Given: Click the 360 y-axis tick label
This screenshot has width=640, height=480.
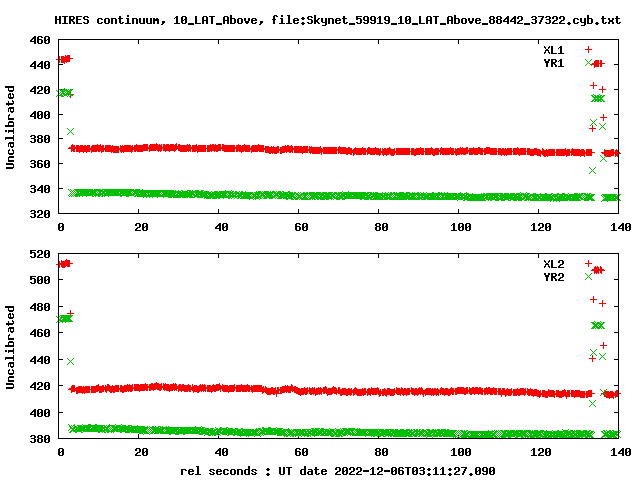Looking at the screenshot, I should pyautogui.click(x=40, y=164).
